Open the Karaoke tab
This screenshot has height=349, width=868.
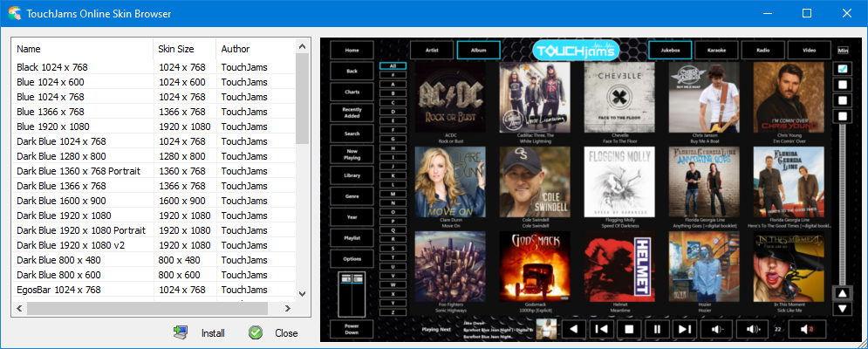coord(716,51)
